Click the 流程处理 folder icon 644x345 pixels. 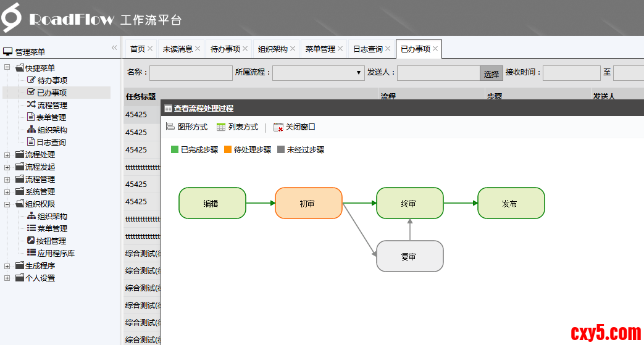point(20,154)
